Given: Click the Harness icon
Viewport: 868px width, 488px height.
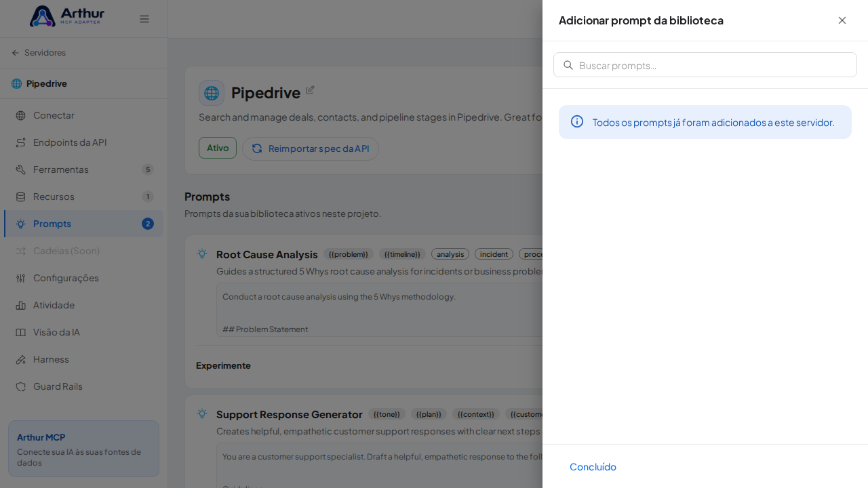Looking at the screenshot, I should [x=21, y=359].
